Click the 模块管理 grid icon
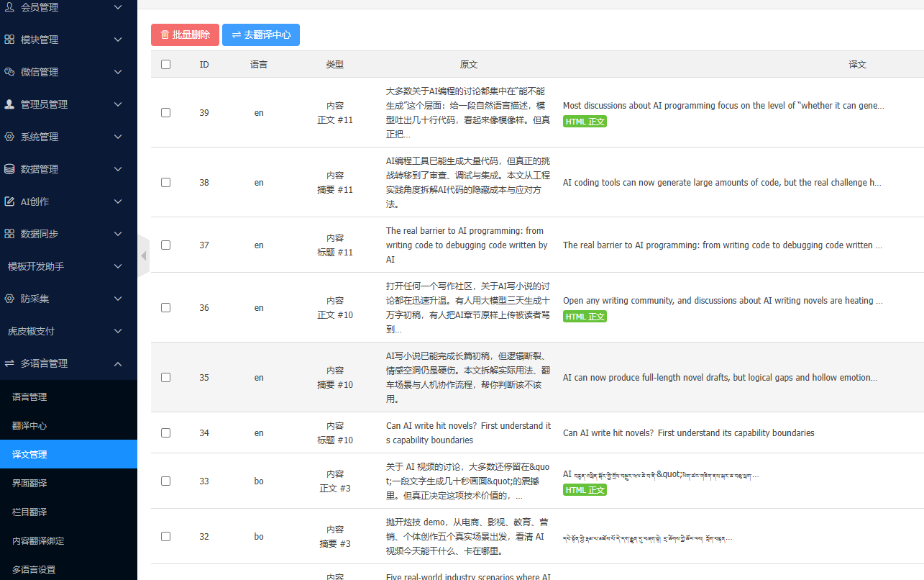 [x=9, y=40]
